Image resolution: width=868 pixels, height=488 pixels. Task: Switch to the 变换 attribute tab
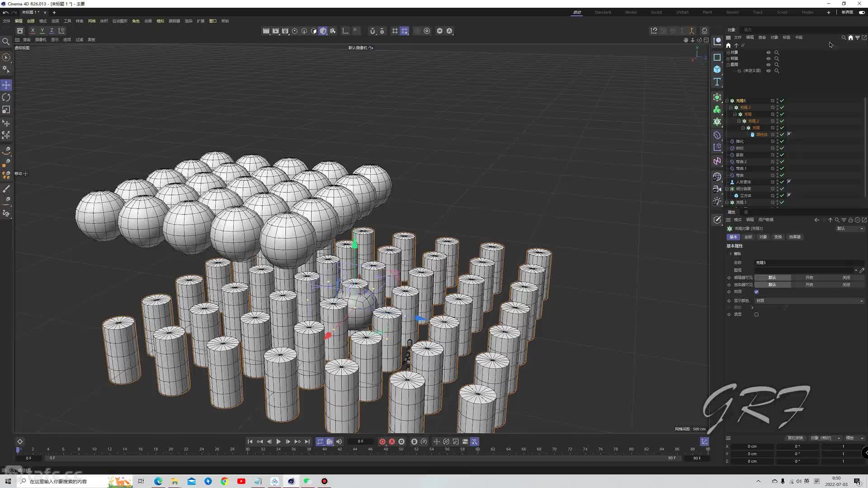[x=778, y=237]
